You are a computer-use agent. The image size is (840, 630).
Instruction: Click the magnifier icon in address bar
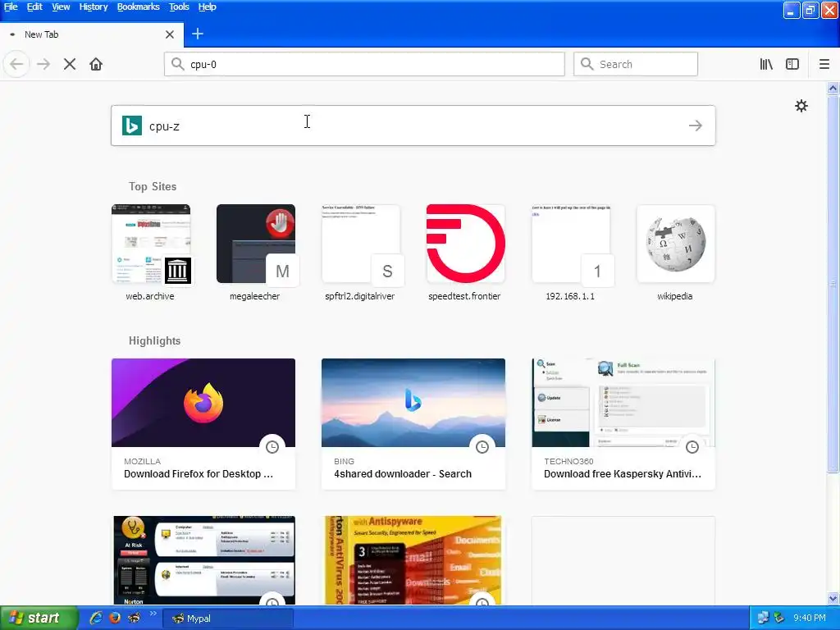(177, 64)
